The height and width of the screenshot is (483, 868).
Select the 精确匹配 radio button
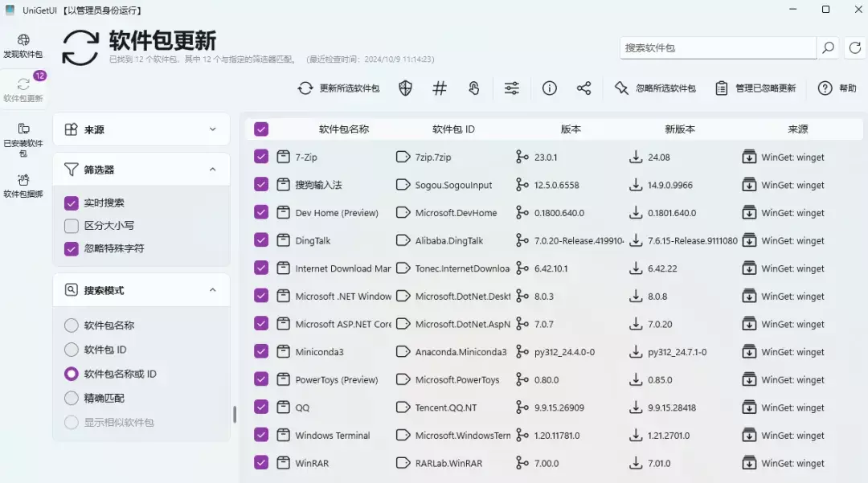coord(72,398)
